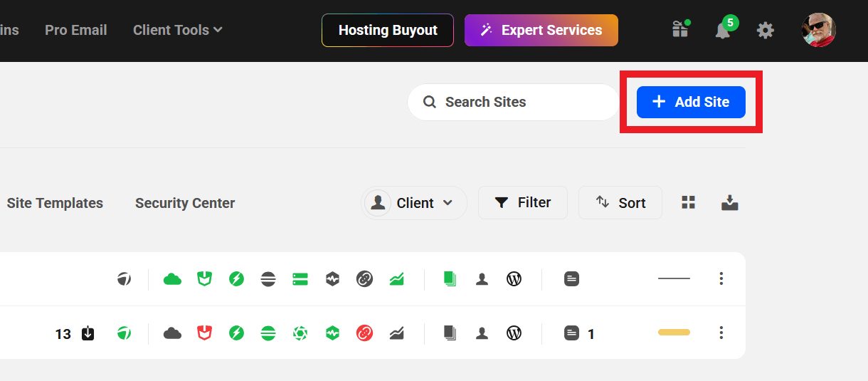Expand the Client Tools menu
This screenshot has width=868, height=381.
tap(178, 30)
